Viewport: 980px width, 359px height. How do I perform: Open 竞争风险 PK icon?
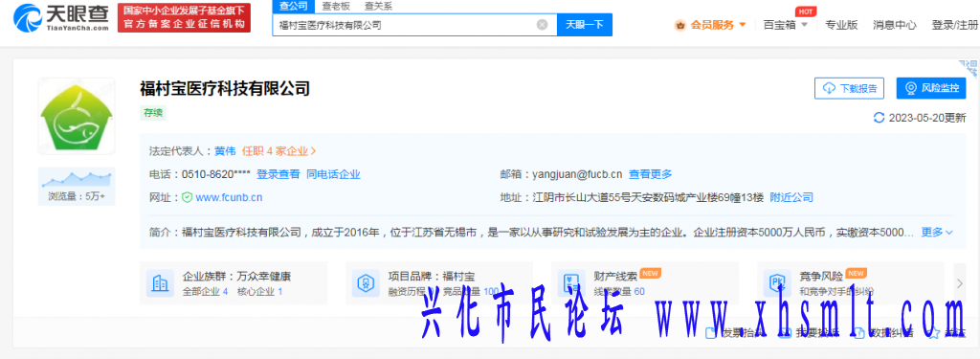[777, 282]
